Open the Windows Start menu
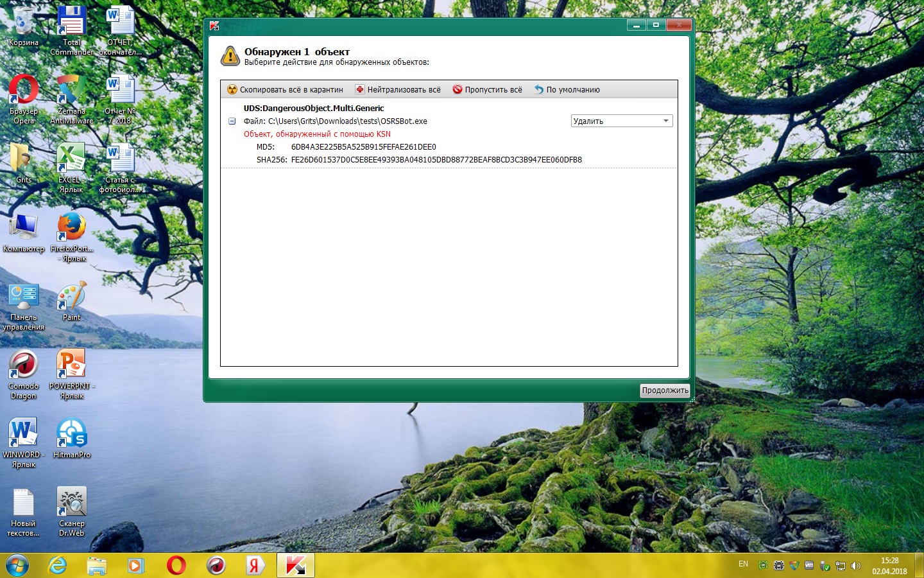The image size is (924, 578). pos(17,565)
